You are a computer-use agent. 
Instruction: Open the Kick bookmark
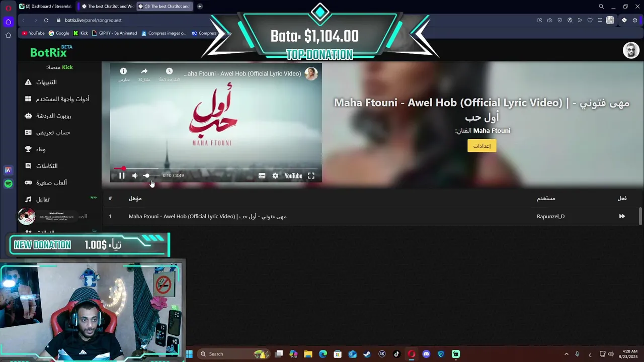(x=80, y=33)
